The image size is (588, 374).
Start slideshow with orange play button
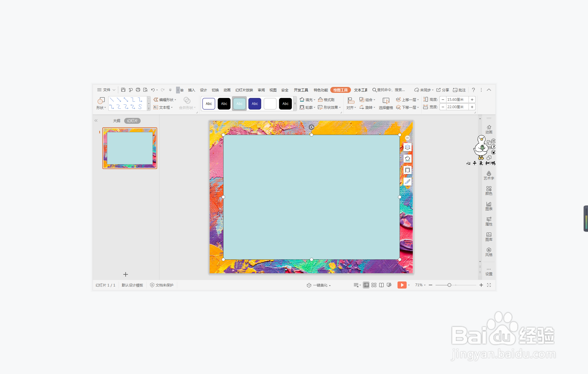[402, 285]
